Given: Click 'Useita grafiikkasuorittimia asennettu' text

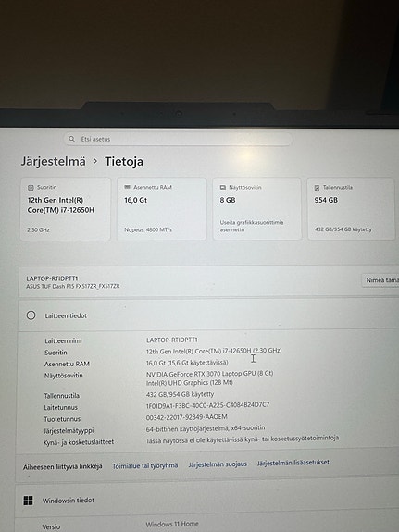Looking at the screenshot, I should coord(252,226).
